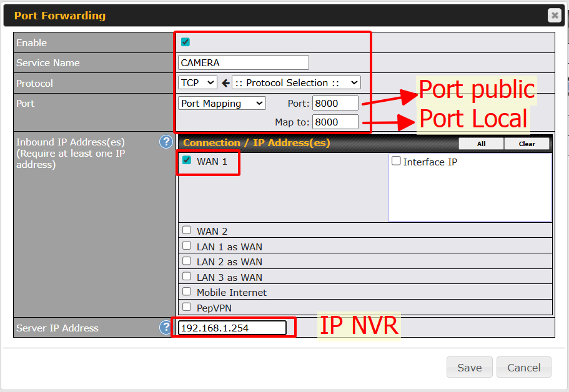Tick the LAN 1 as WAN checkbox
The width and height of the screenshot is (569, 392).
click(x=186, y=246)
